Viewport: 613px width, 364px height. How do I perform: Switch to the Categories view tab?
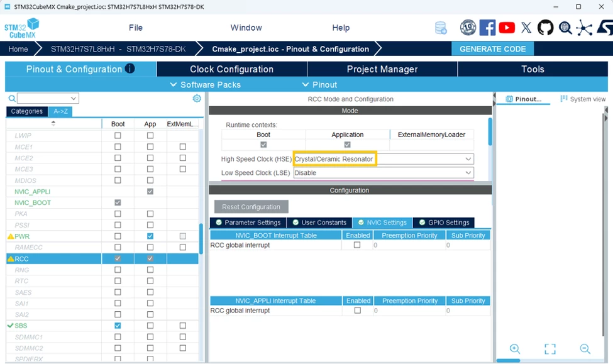pyautogui.click(x=26, y=111)
